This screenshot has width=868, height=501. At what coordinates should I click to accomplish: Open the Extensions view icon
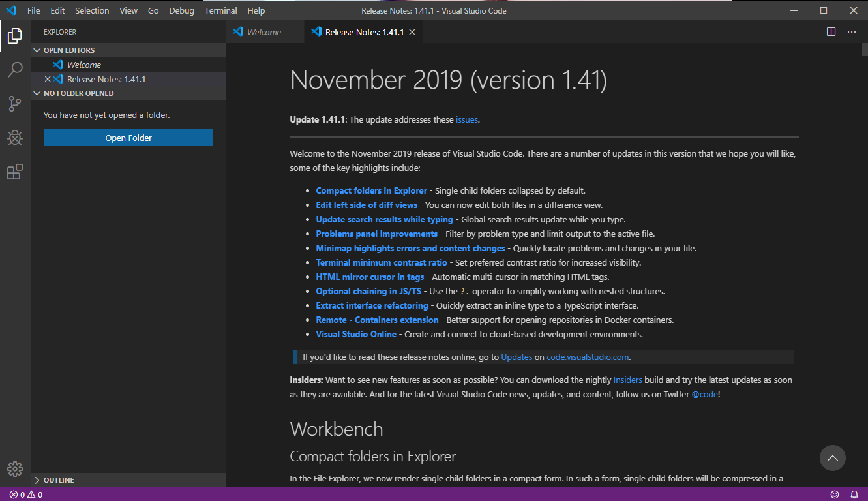[15, 172]
